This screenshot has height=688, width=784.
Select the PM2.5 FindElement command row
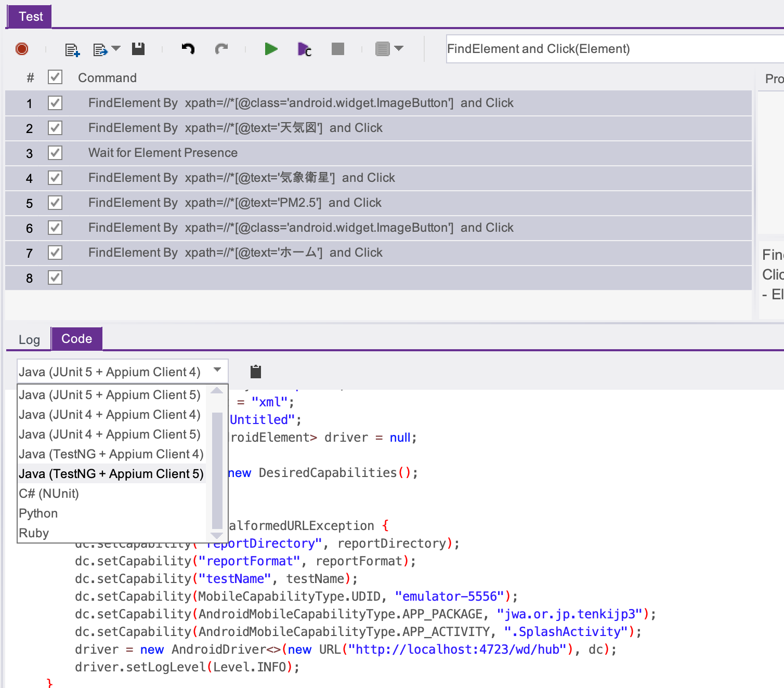click(378, 203)
